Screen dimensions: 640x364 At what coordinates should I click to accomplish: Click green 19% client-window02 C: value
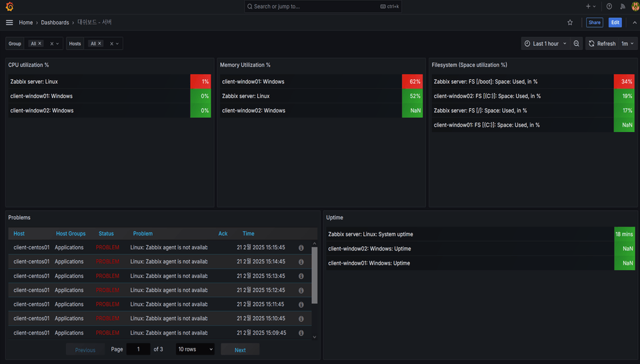624,96
